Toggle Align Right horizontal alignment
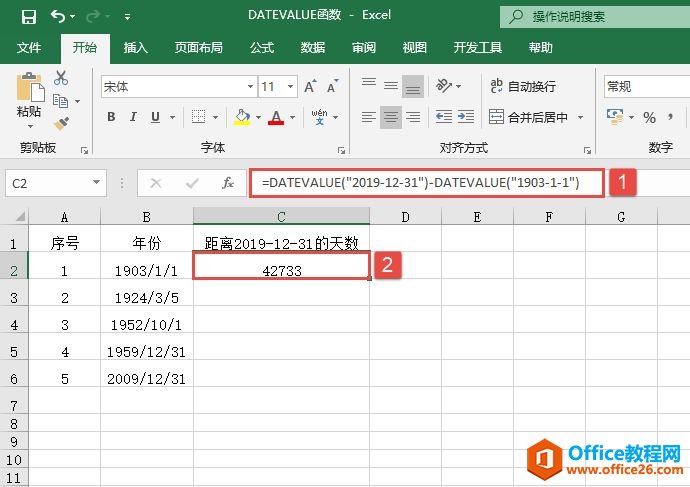Viewport: 690px width, 487px height. (413, 117)
